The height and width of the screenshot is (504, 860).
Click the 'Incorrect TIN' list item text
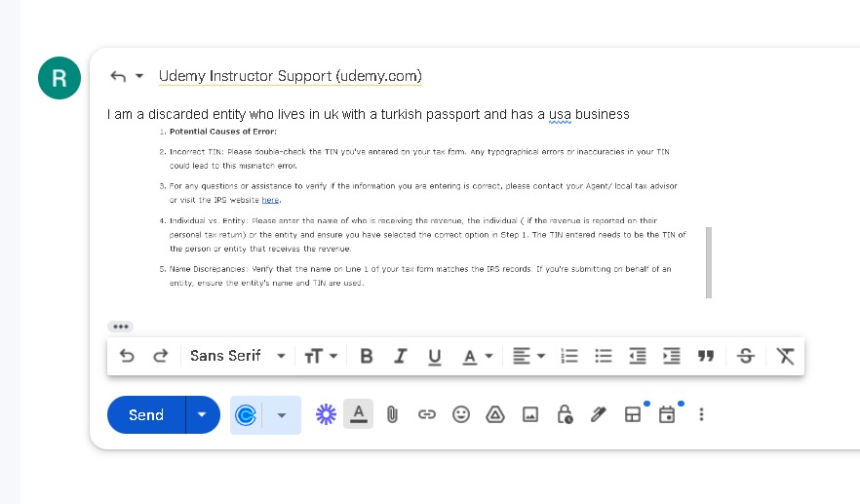click(419, 159)
